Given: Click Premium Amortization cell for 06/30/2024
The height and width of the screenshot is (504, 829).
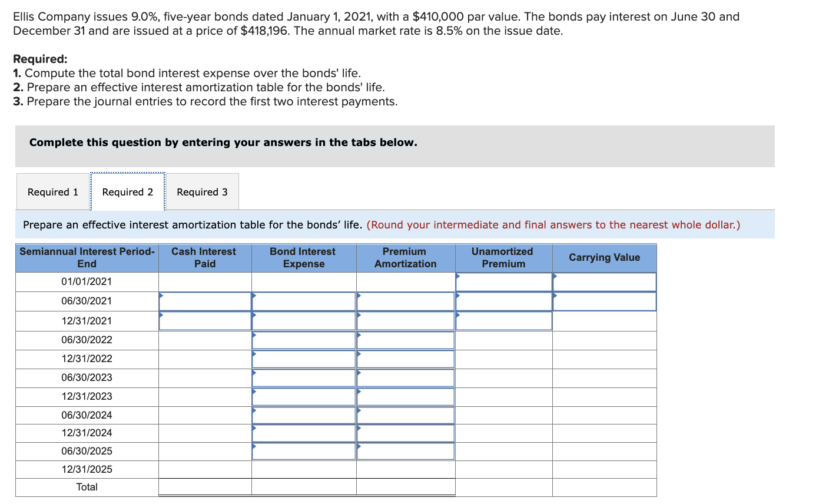Looking at the screenshot, I should [x=406, y=415].
